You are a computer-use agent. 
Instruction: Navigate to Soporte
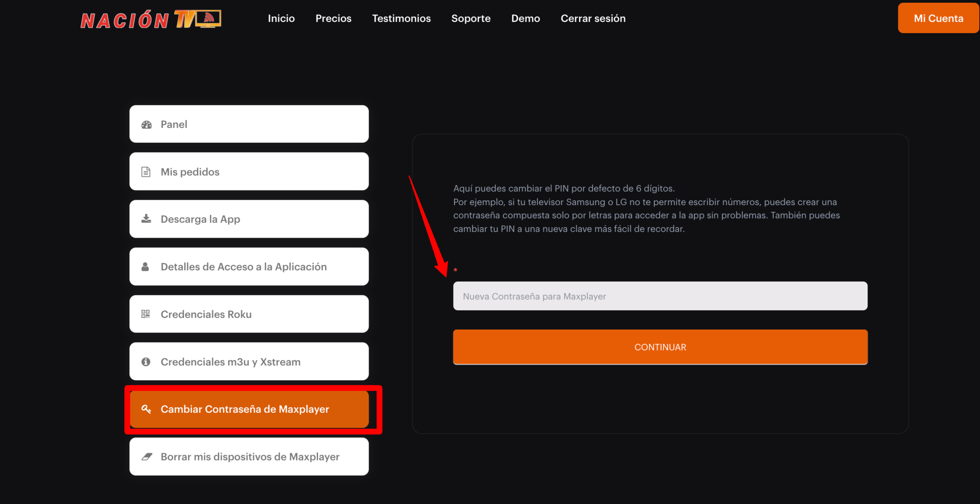point(471,18)
